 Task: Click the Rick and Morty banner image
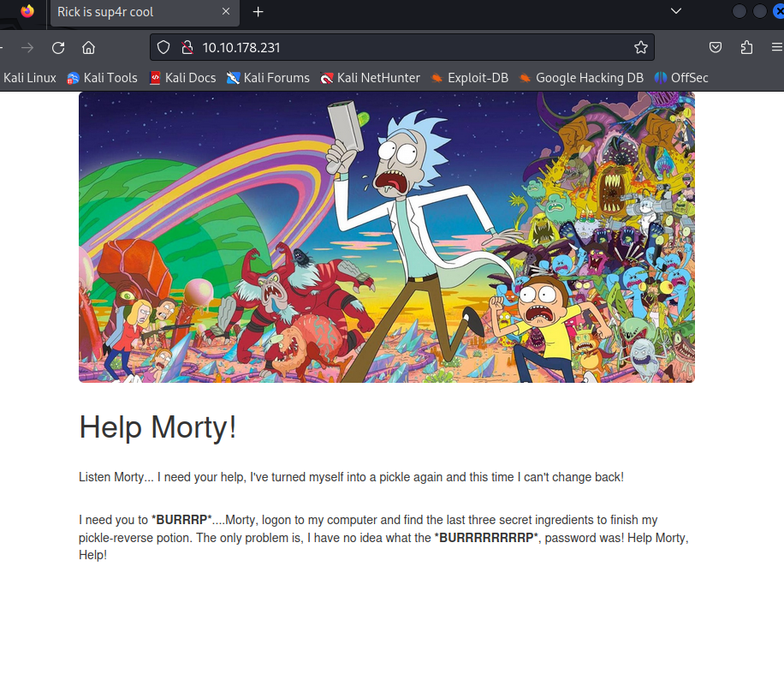(x=386, y=237)
